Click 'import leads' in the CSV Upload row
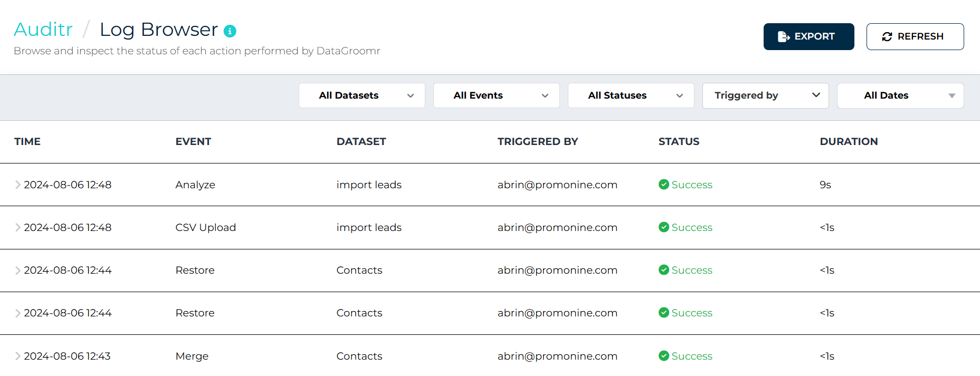This screenshot has height=376, width=980. 369,227
